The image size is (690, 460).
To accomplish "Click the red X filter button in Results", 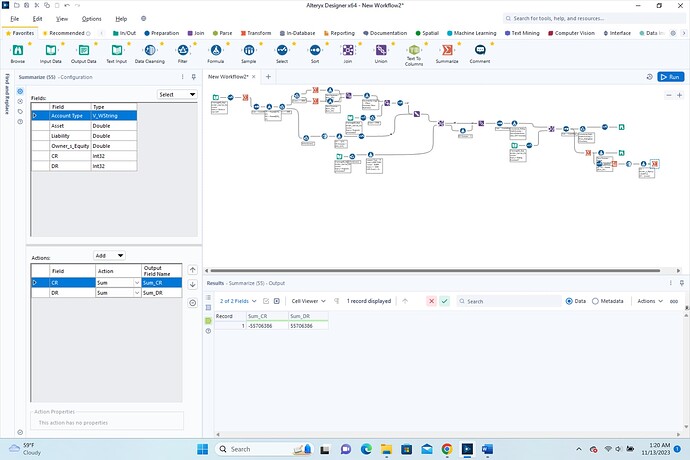I will coord(431,301).
